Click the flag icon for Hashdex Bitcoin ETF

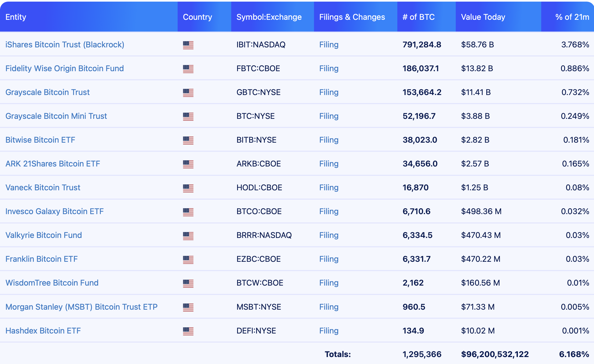click(188, 331)
